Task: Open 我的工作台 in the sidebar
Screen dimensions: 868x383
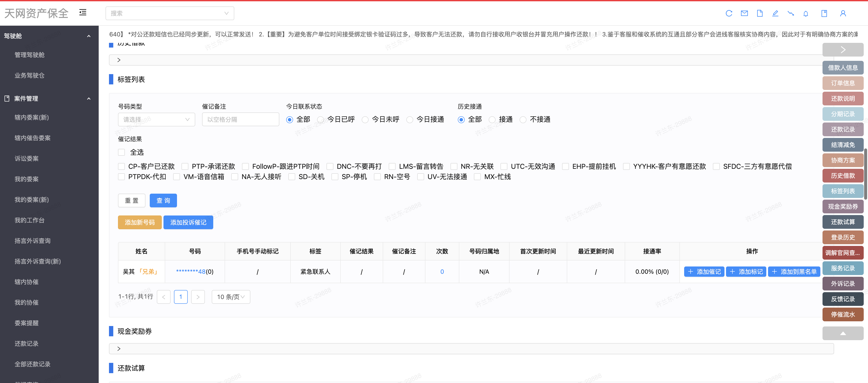Action: [x=29, y=220]
